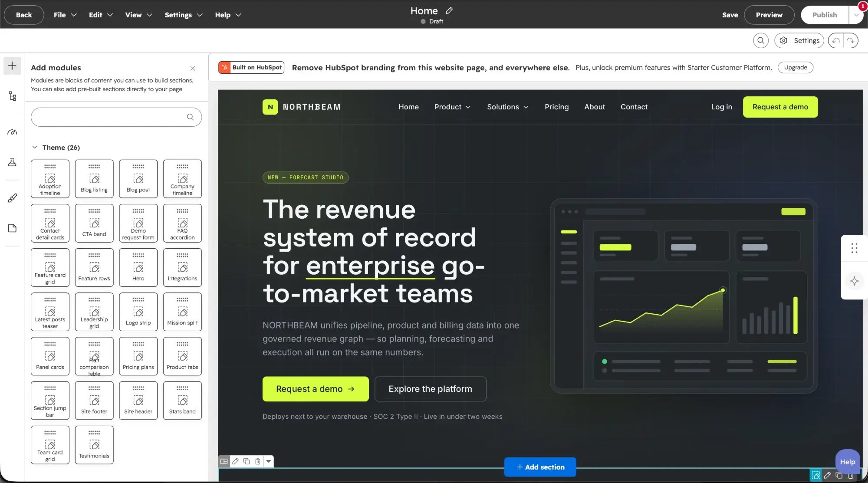
Task: Open the site tree structure icon in sidebar
Action: coord(12,96)
